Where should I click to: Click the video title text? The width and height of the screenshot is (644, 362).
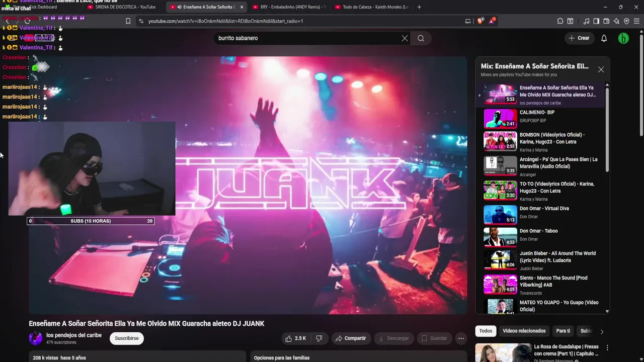pos(146,323)
